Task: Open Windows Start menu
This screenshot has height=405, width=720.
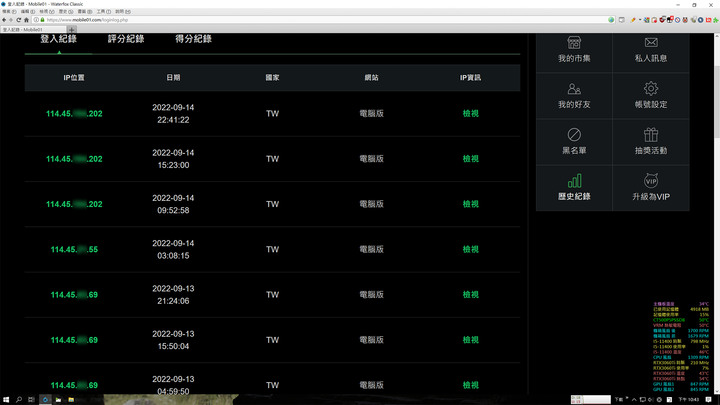Action: pos(6,399)
